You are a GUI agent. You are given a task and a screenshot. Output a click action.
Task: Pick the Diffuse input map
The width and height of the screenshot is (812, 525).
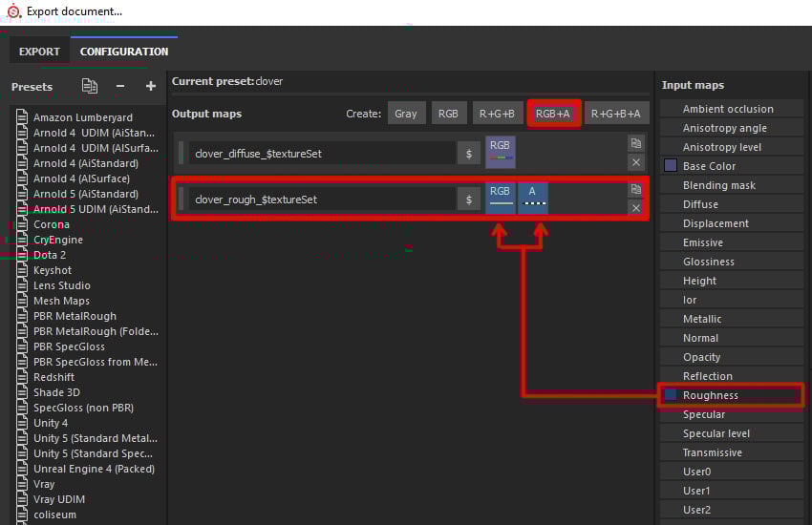[732, 204]
